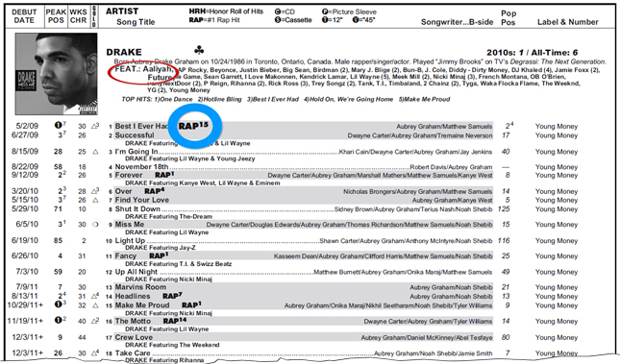The width and height of the screenshot is (620, 364).
Task: Click the RAP4 badge next to Over
Action: (x=154, y=191)
